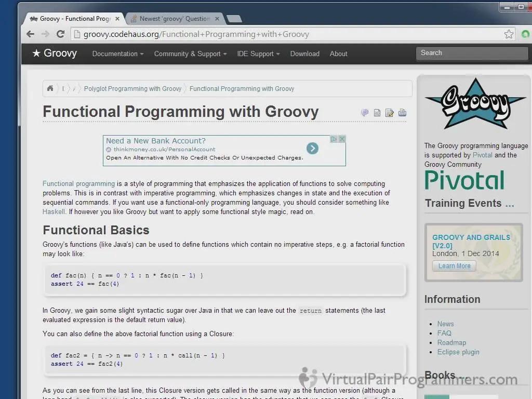Close the bank account advertisement
532x399 pixels.
[342, 139]
